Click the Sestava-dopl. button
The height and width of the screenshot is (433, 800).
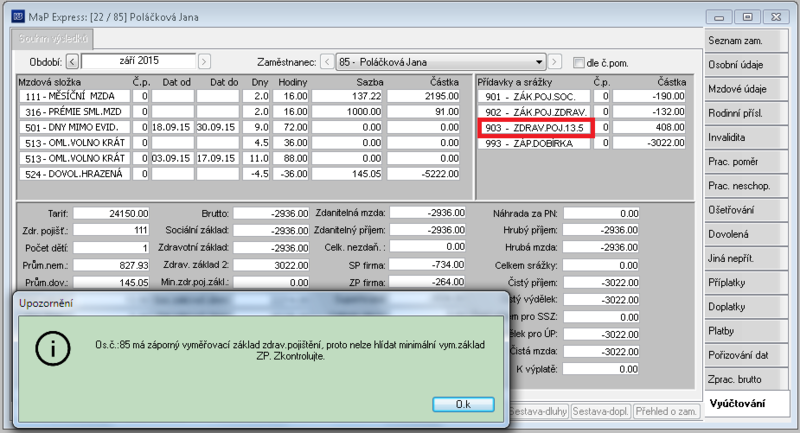(x=601, y=411)
